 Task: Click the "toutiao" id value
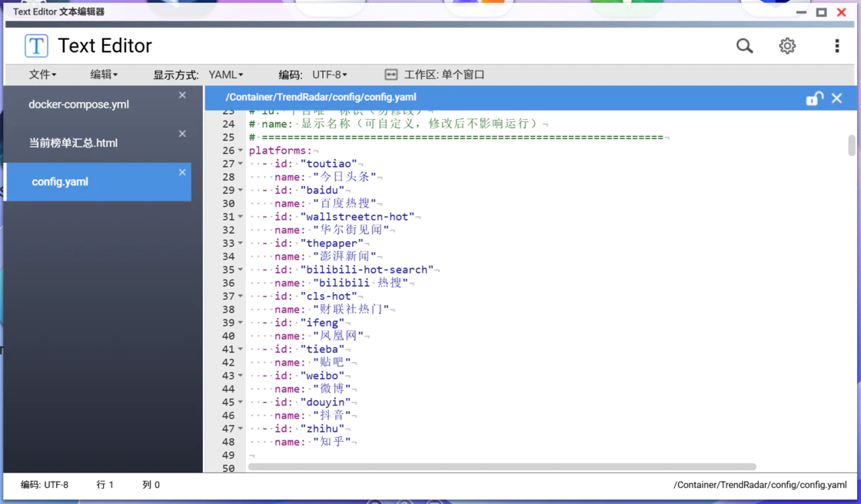329,164
